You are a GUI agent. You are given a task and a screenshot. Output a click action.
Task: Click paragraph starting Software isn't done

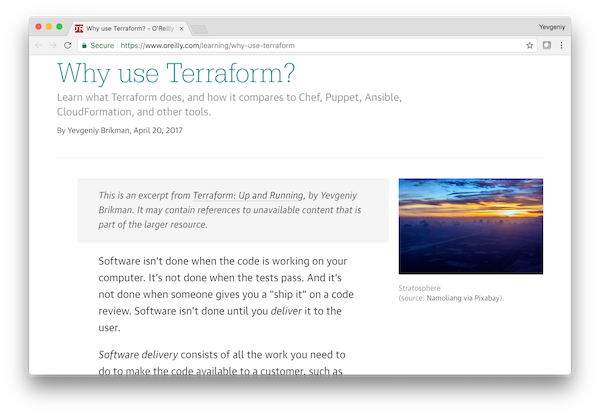pyautogui.click(x=226, y=294)
